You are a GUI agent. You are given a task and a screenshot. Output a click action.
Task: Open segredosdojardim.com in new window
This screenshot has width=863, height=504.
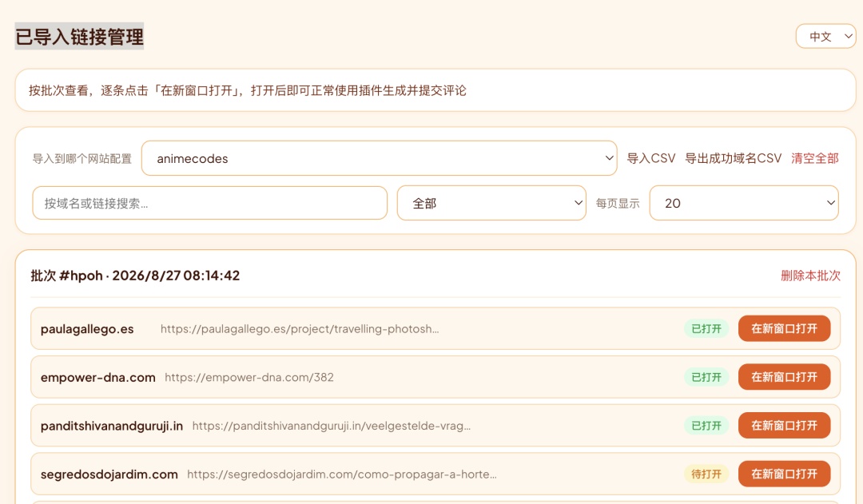tap(785, 474)
